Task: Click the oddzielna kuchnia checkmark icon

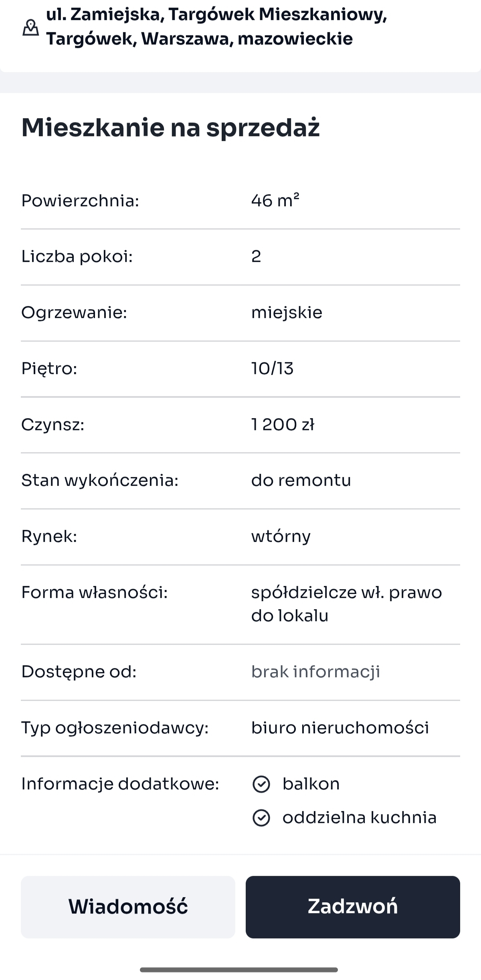Action: pos(261,818)
